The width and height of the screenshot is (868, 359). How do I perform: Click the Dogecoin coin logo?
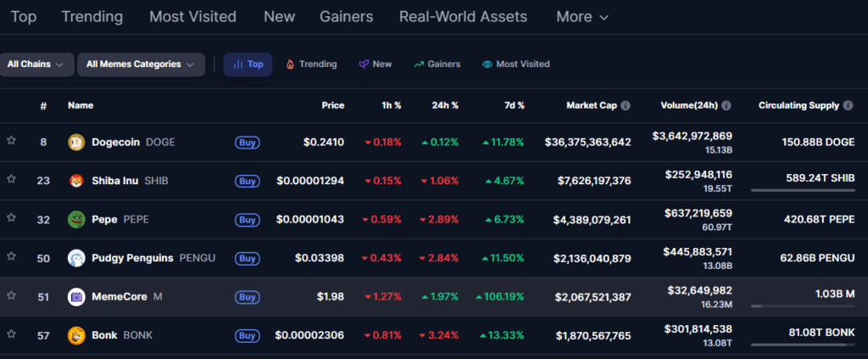[x=76, y=143]
